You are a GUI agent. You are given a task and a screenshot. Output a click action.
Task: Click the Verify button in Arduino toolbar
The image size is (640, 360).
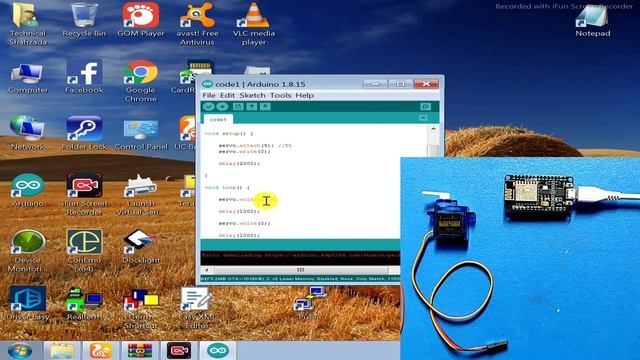pyautogui.click(x=209, y=107)
